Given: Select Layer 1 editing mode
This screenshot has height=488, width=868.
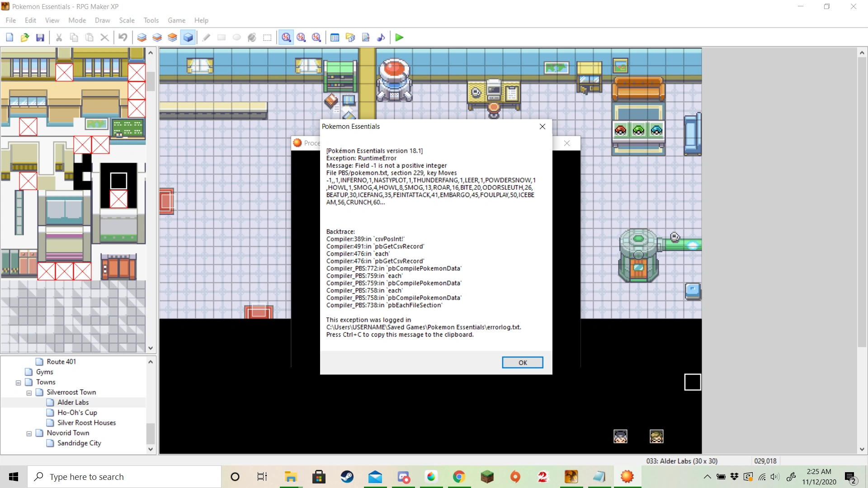Looking at the screenshot, I should point(142,38).
